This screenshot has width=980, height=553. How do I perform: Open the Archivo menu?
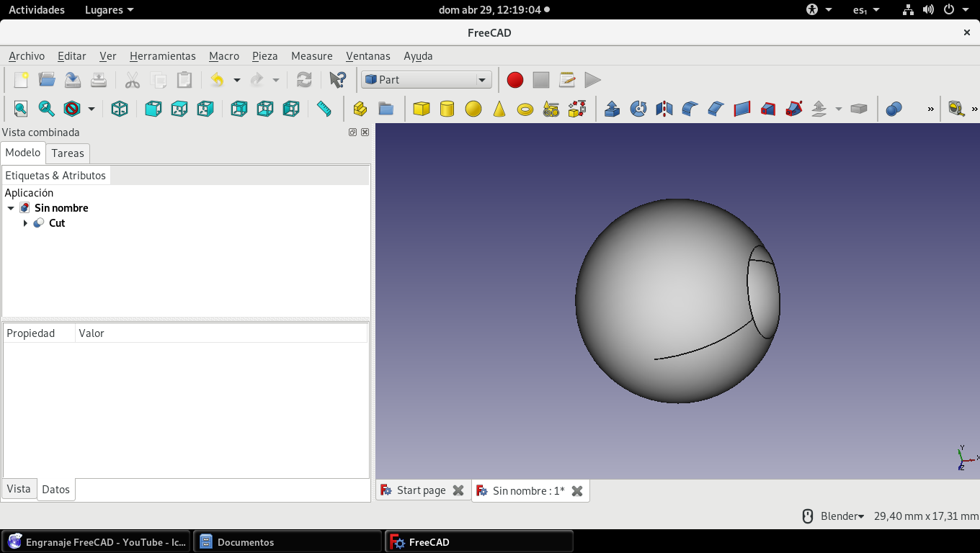pyautogui.click(x=27, y=55)
